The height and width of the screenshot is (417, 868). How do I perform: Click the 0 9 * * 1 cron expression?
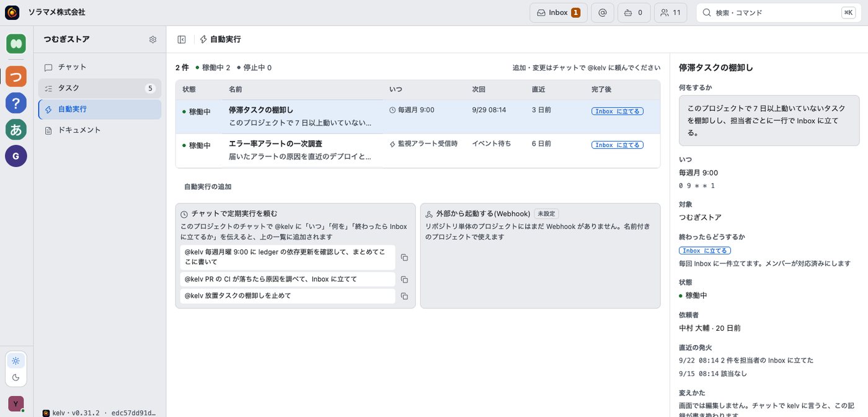coord(697,186)
